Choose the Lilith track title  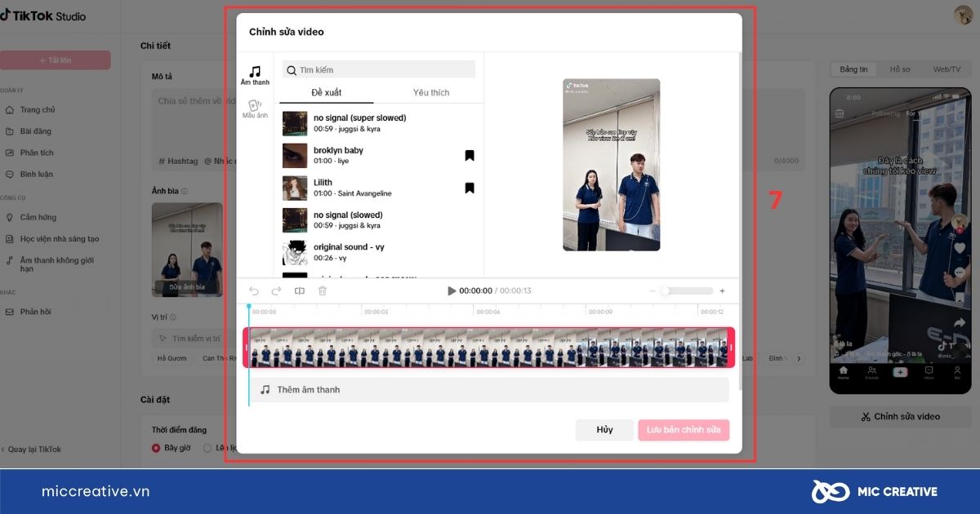coord(323,183)
